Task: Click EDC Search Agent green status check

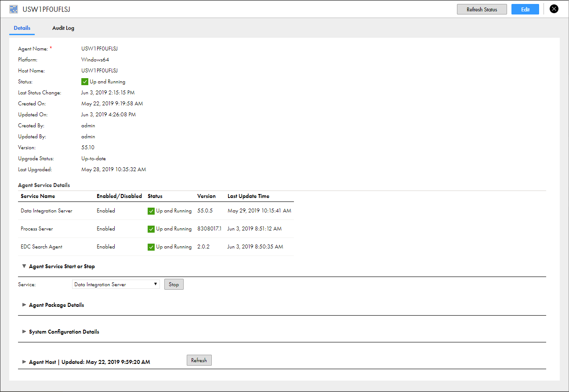Action: pos(151,247)
